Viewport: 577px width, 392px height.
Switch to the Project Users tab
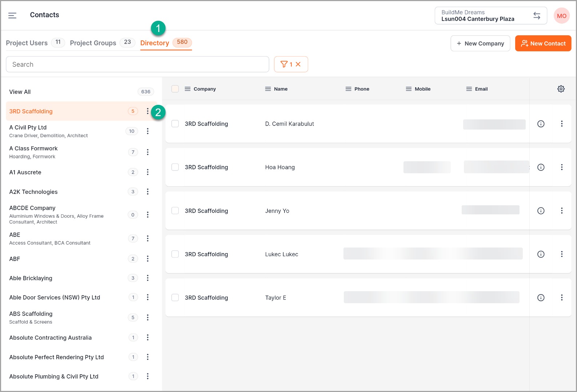(27, 43)
